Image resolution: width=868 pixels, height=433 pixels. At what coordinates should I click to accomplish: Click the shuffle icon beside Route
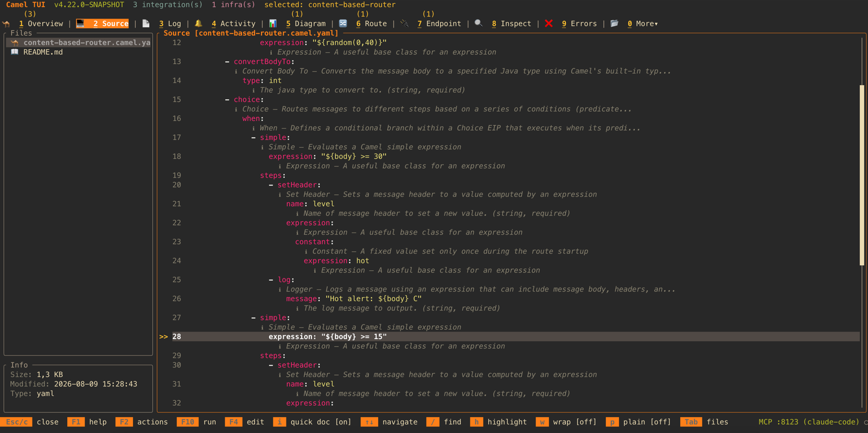click(x=343, y=24)
